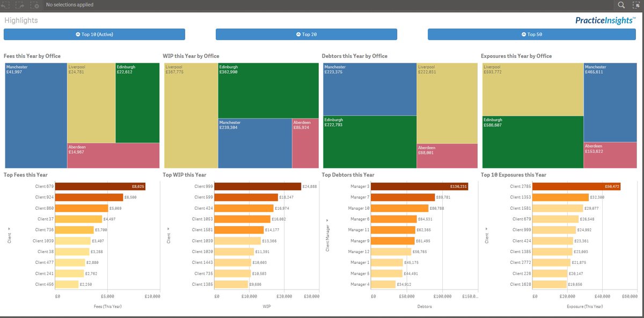This screenshot has width=644, height=318.
Task: Click 'Fees this Year by Office' chart title
Action: click(32, 56)
